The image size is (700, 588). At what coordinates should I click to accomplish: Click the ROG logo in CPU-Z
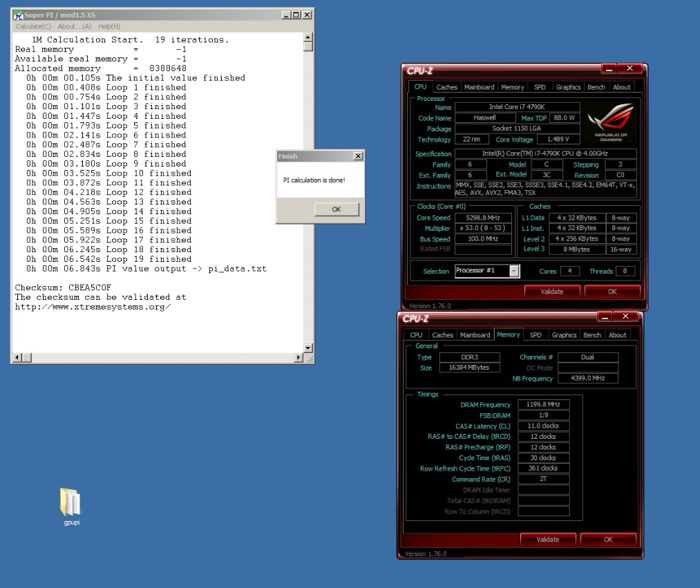coord(611,122)
